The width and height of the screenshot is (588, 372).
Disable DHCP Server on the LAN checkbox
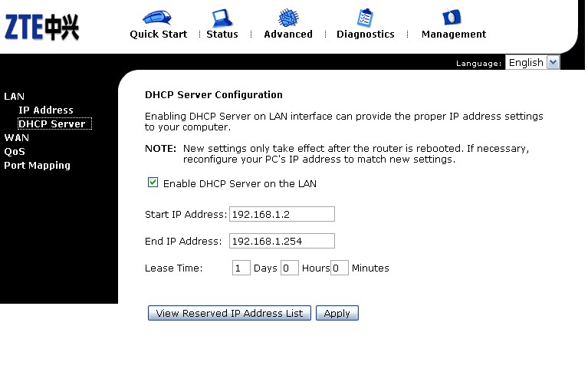point(153,183)
